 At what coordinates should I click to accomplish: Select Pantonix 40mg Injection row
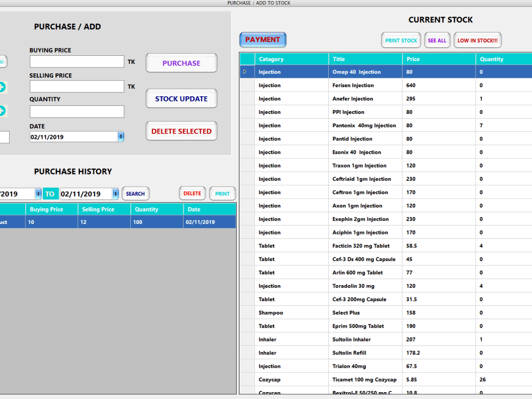tap(386, 126)
